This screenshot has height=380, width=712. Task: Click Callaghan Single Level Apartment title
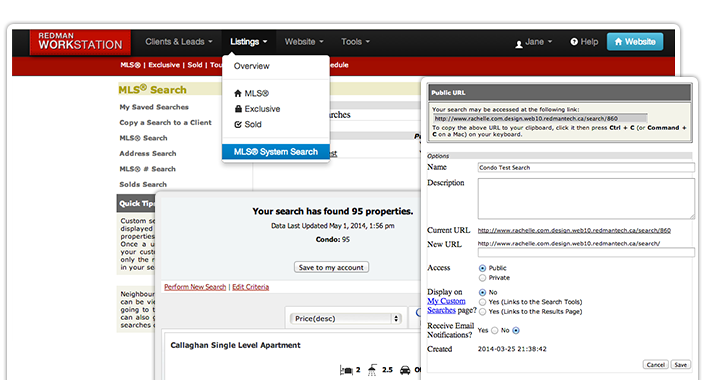235,345
